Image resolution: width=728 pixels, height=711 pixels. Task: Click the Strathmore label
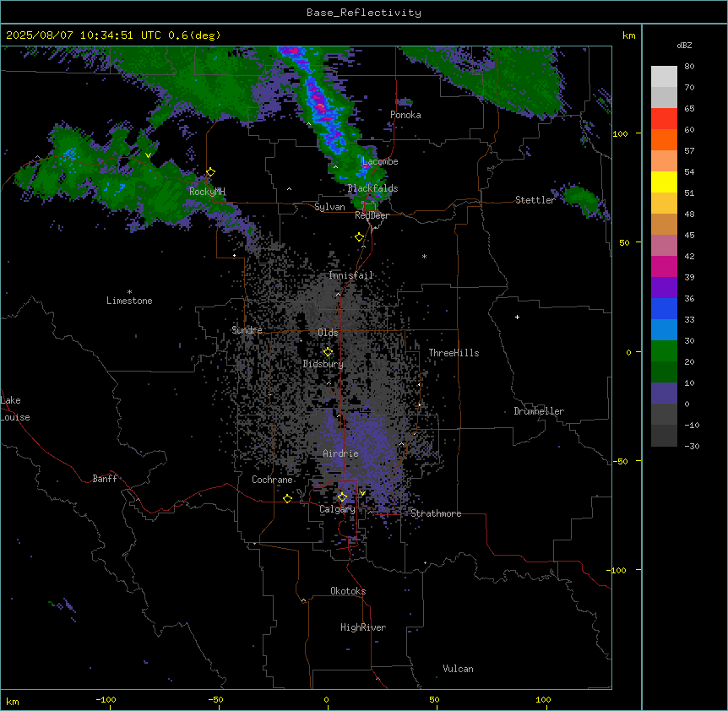tap(436, 513)
